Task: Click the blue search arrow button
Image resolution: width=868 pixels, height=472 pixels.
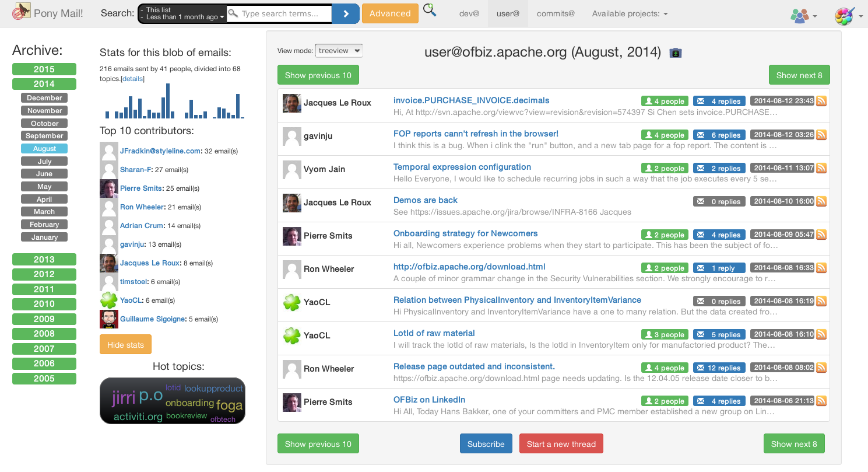Action: (x=346, y=13)
